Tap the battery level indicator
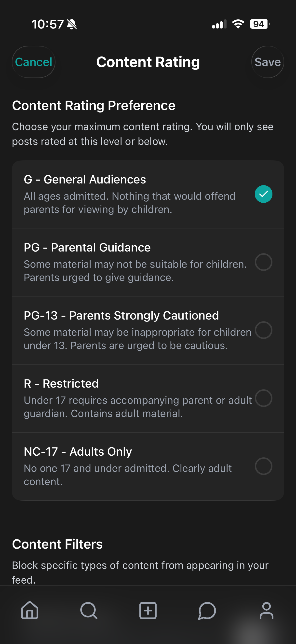296x644 pixels. coord(259,24)
